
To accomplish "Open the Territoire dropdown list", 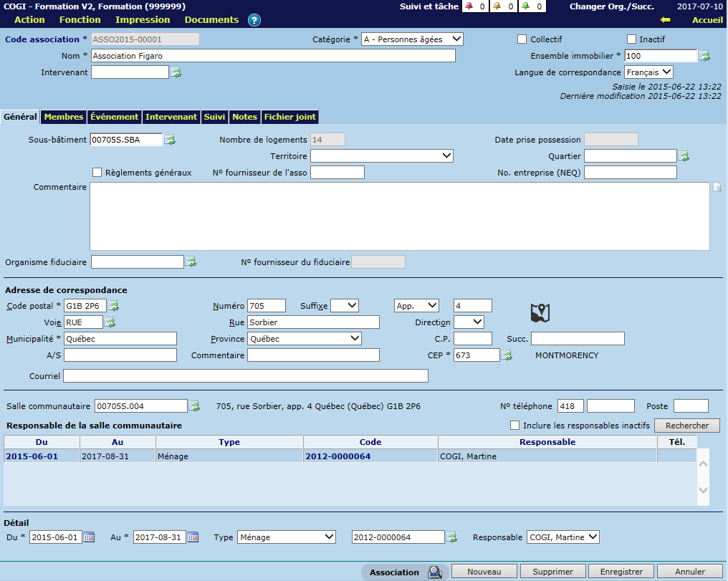I will pyautogui.click(x=381, y=155).
